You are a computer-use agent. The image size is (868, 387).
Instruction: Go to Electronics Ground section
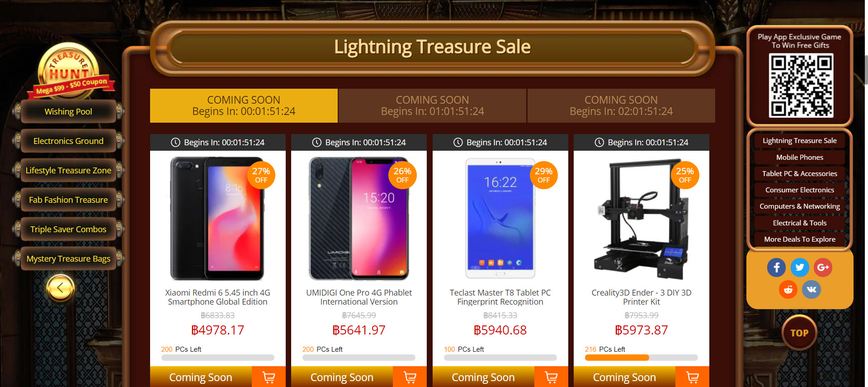tap(68, 141)
